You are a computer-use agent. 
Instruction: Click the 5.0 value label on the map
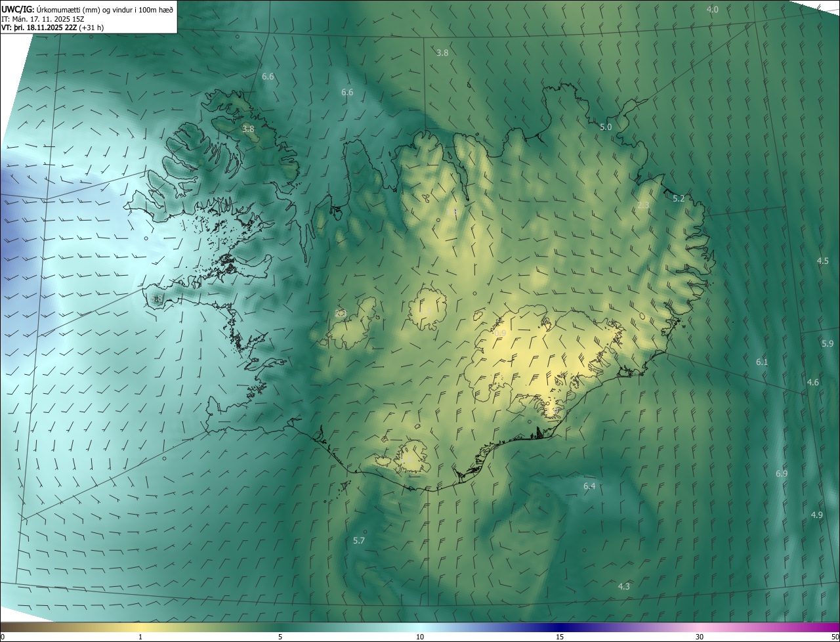point(606,127)
